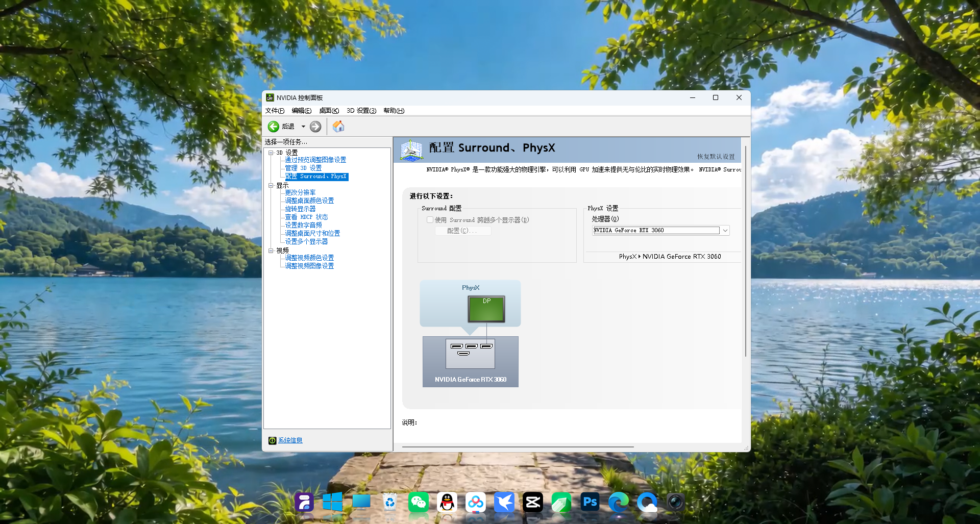Open the Windows Start icon in dock
Viewport: 980px width, 524px height.
pos(333,502)
